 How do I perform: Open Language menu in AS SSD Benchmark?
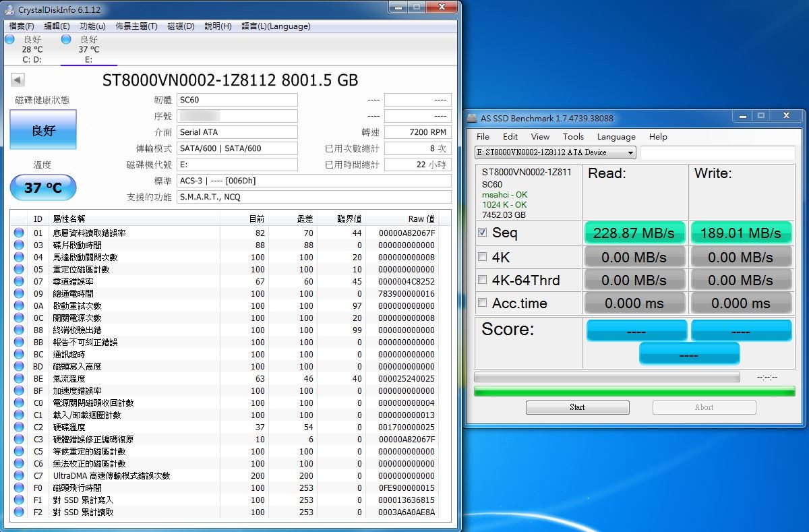(x=616, y=136)
